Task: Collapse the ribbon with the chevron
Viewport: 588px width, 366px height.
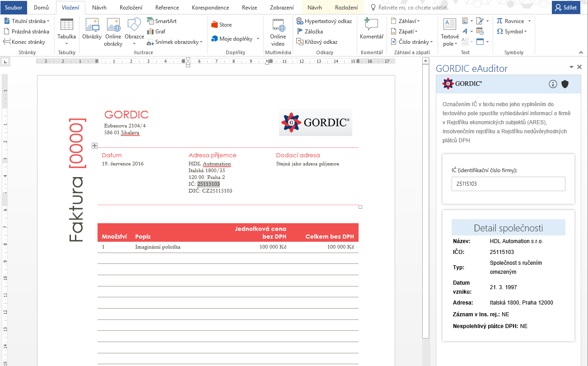Action: click(582, 52)
